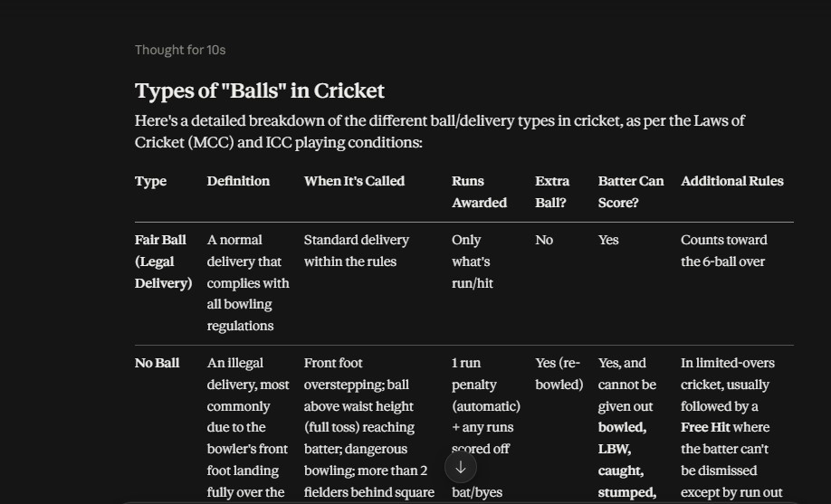Click the "Standard delivery within the rules" cell
831x504 pixels.
pyautogui.click(x=356, y=251)
